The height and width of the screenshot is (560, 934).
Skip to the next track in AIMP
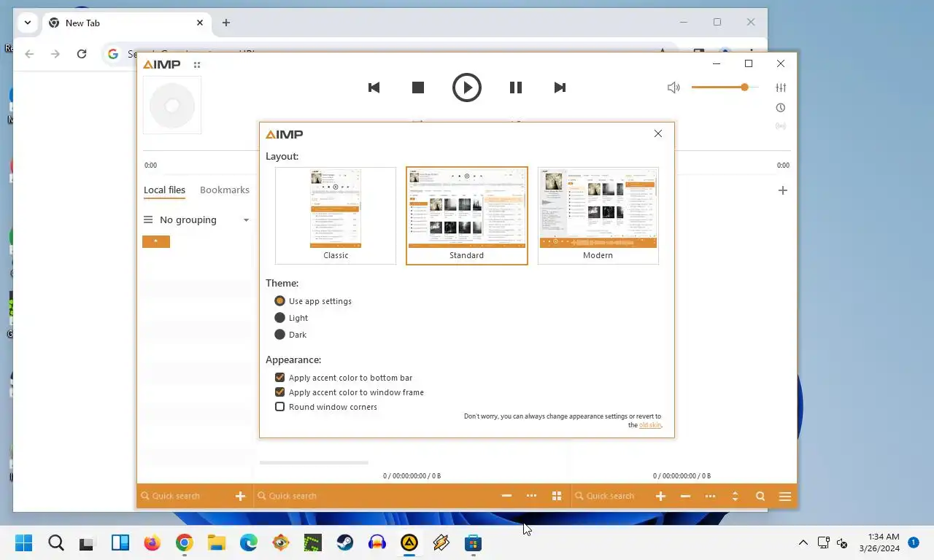point(560,87)
